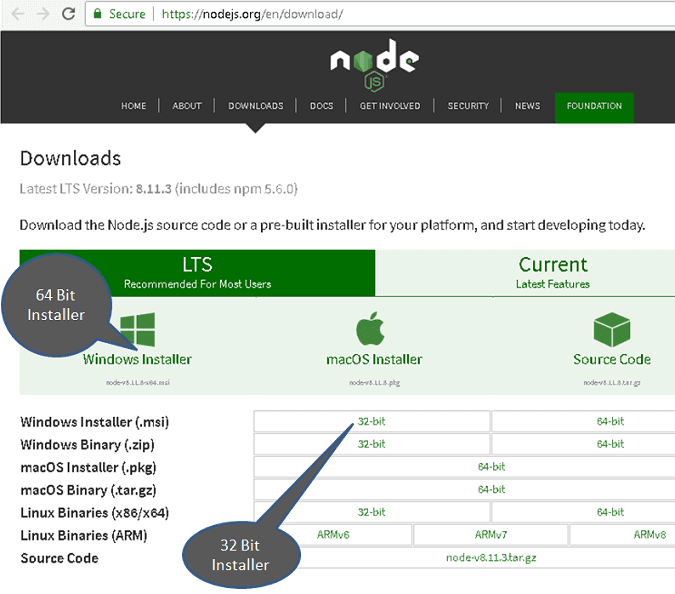Image resolution: width=675 pixels, height=594 pixels.
Task: Click the Node.js logo
Action: click(x=375, y=65)
